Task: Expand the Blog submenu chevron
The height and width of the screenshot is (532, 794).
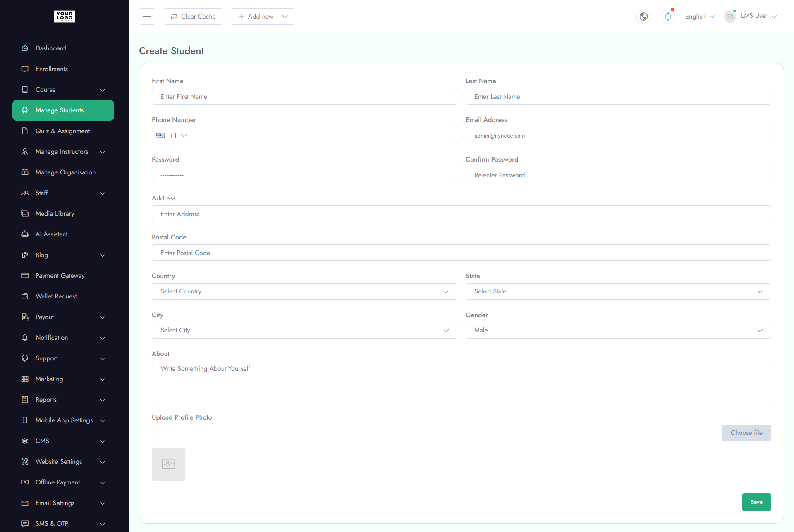Action: [103, 255]
